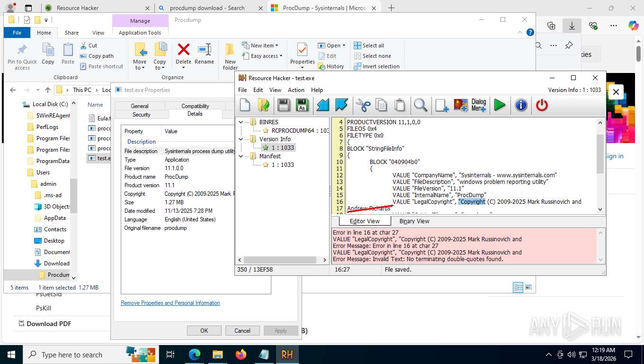
Task: Open the Help menu in Resource Hacker
Action: coord(317,90)
